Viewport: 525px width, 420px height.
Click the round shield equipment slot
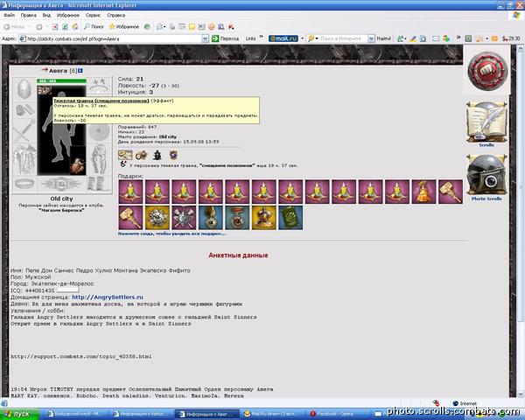pos(99,132)
